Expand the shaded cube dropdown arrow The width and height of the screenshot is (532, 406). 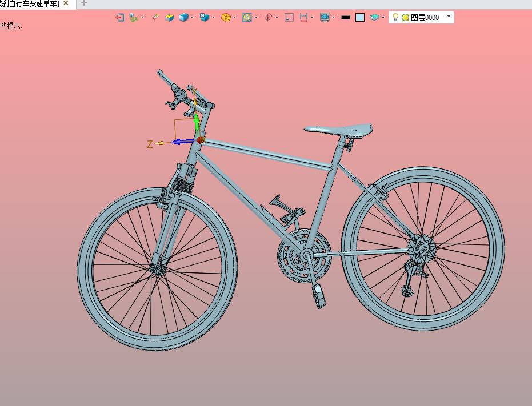[193, 17]
